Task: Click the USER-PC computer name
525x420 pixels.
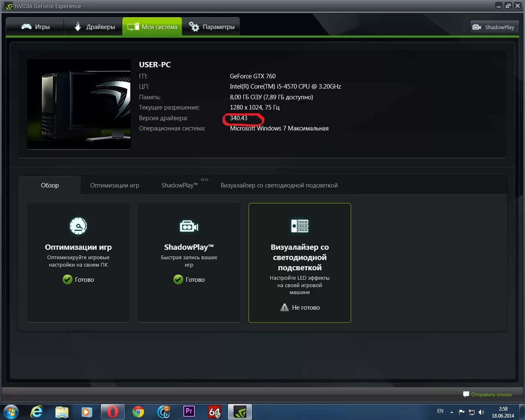Action: point(155,64)
